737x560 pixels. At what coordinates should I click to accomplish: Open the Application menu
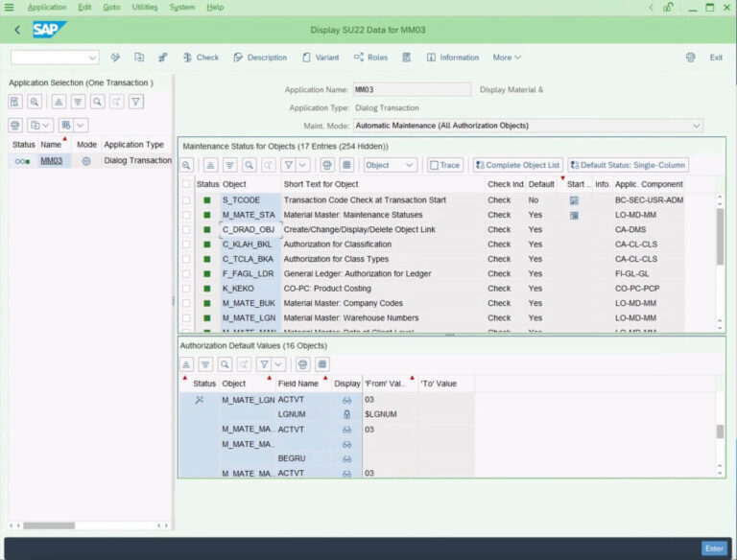pos(47,7)
